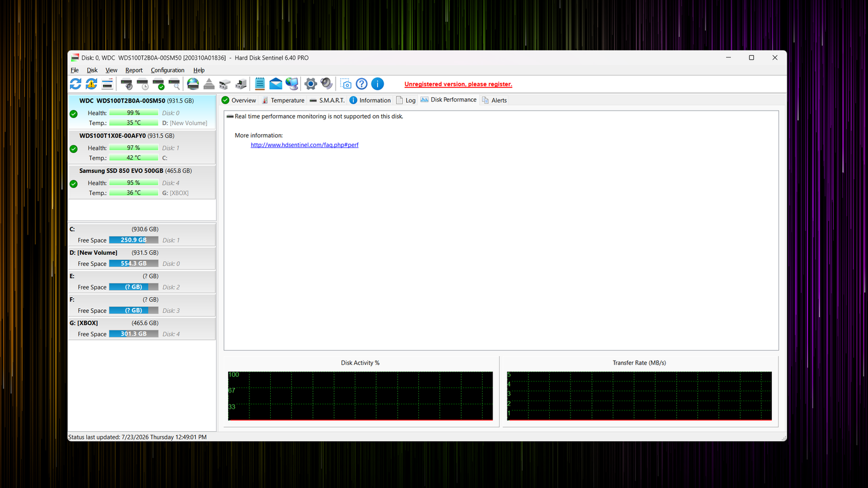The height and width of the screenshot is (488, 868).
Task: Click green health checkmark of WDS100T1X0E disk
Action: click(x=73, y=149)
